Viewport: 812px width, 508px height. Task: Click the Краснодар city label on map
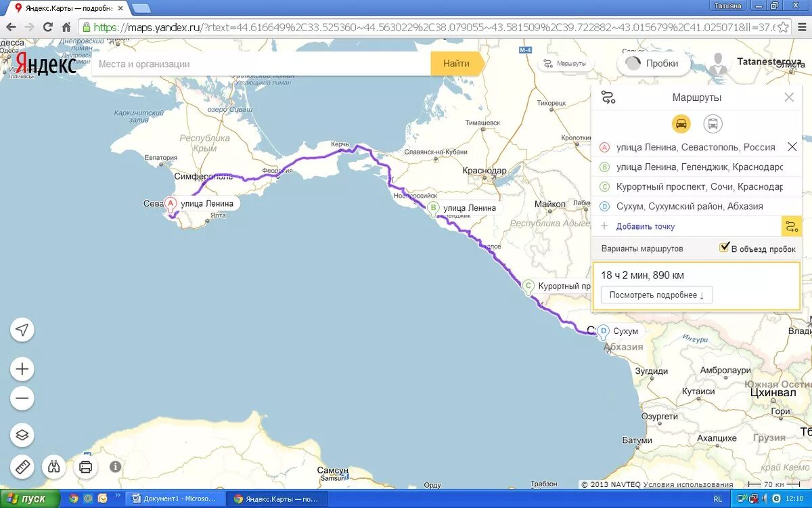tap(484, 171)
